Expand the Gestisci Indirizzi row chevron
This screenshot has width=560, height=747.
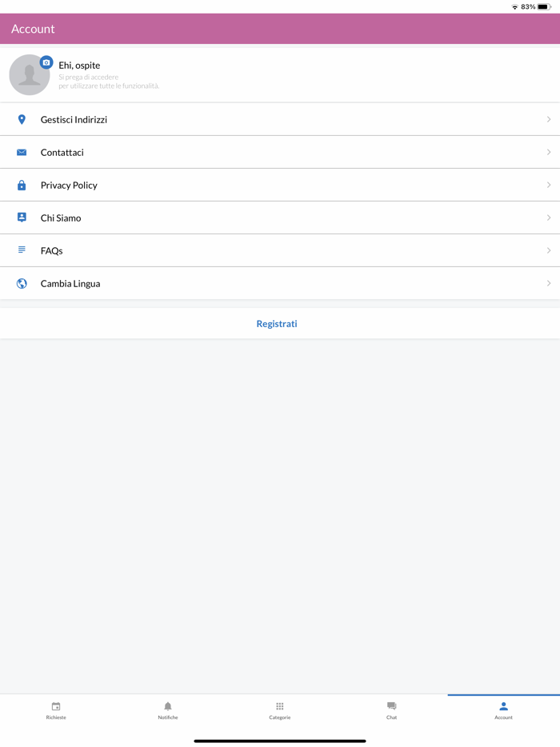coord(549,119)
